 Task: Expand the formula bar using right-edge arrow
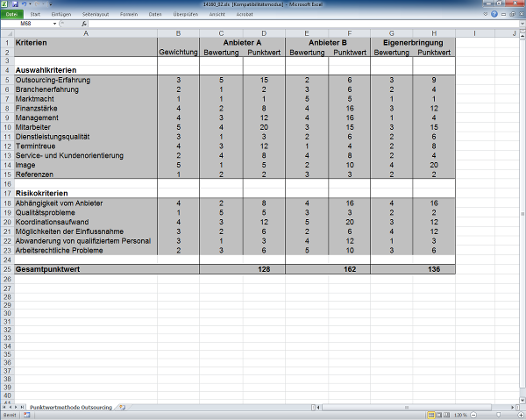click(x=521, y=24)
